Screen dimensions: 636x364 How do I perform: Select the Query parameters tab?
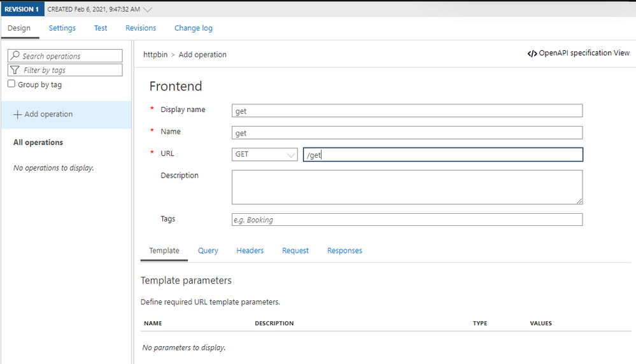click(208, 251)
